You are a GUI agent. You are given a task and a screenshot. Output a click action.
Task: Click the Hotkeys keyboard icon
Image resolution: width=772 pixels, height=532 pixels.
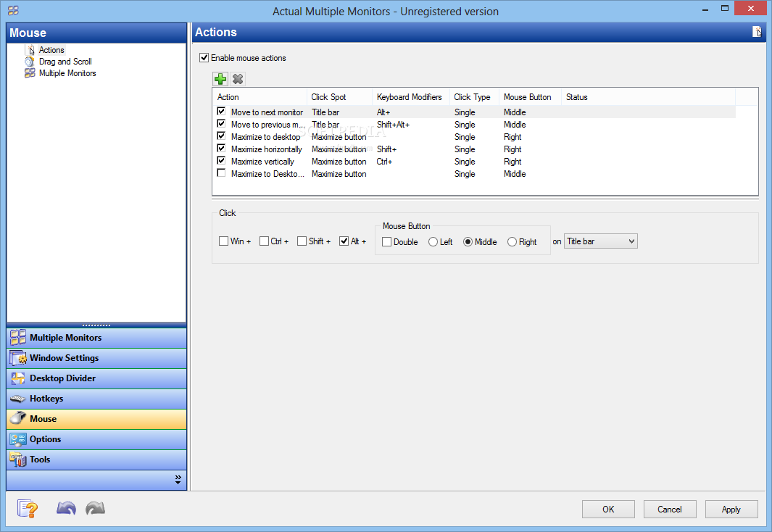(x=18, y=398)
